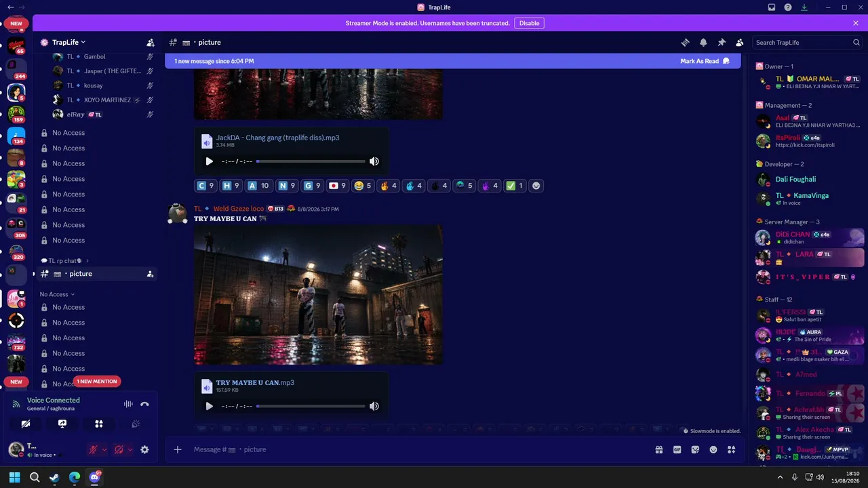Viewport: 868px width, 488px height.
Task: Show pinned messages
Action: click(x=722, y=42)
